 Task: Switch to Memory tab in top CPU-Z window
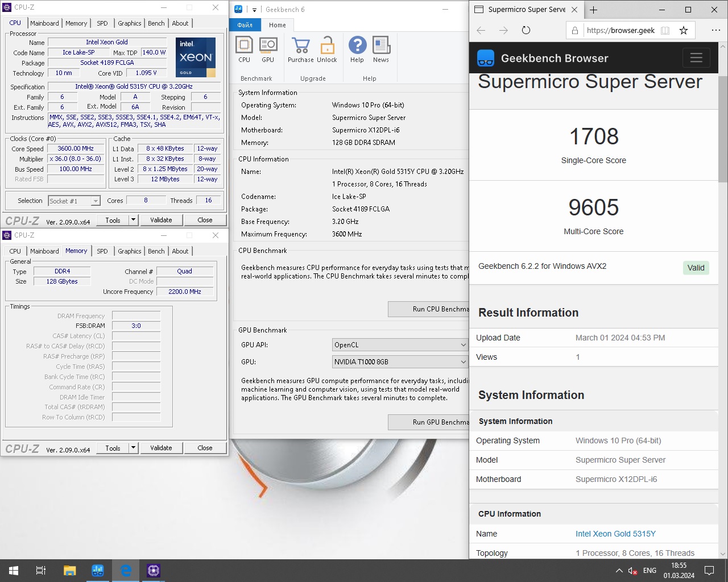[76, 23]
